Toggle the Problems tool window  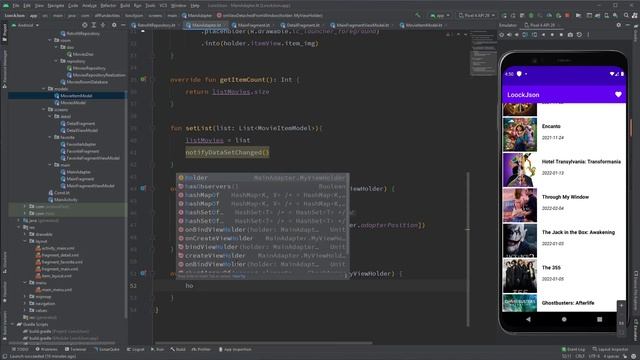(46, 349)
